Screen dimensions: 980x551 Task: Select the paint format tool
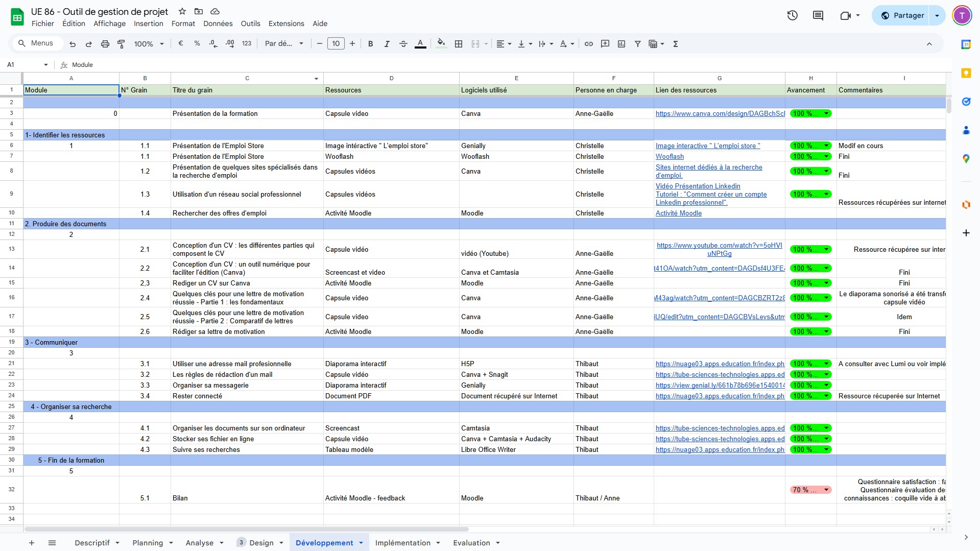(x=121, y=44)
